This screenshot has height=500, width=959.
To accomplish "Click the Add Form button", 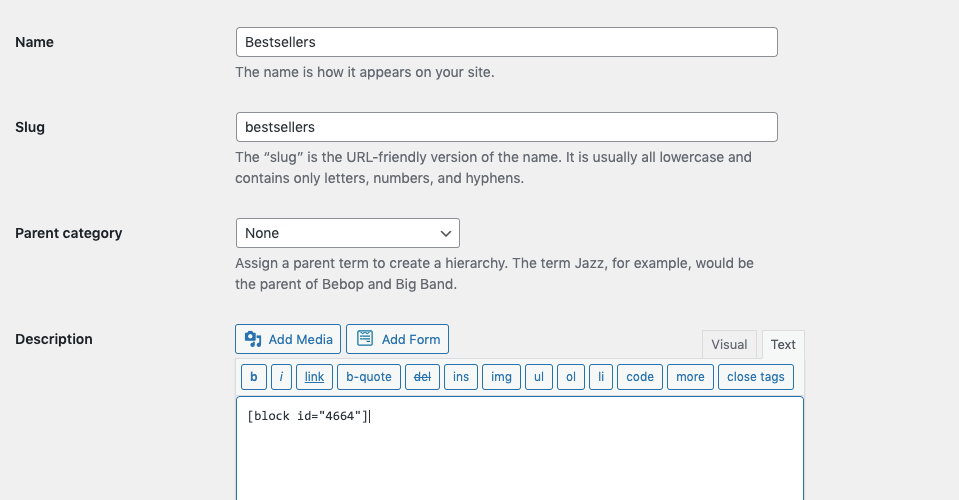I will coord(398,339).
